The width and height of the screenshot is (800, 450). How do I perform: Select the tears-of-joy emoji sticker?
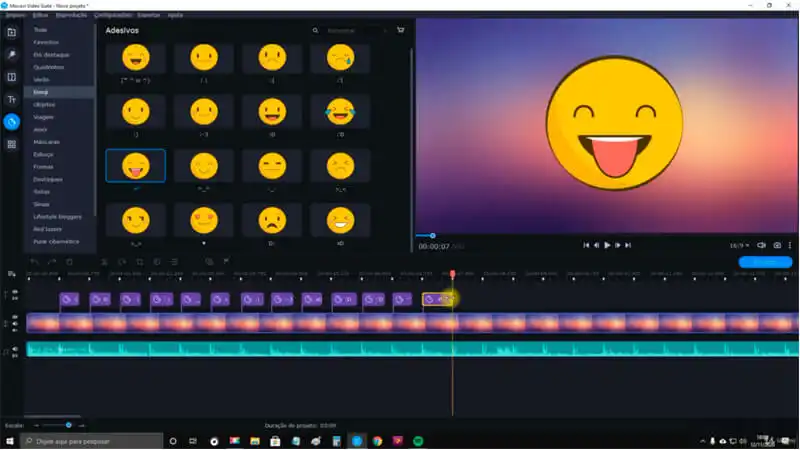(x=340, y=112)
